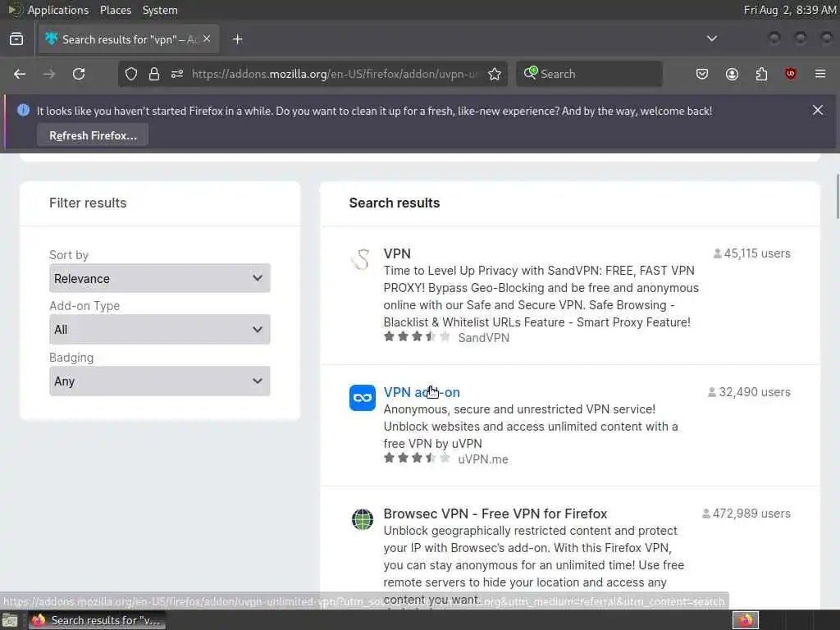Image resolution: width=840 pixels, height=630 pixels.
Task: Click the page vertical scrollbar
Action: tap(838, 195)
